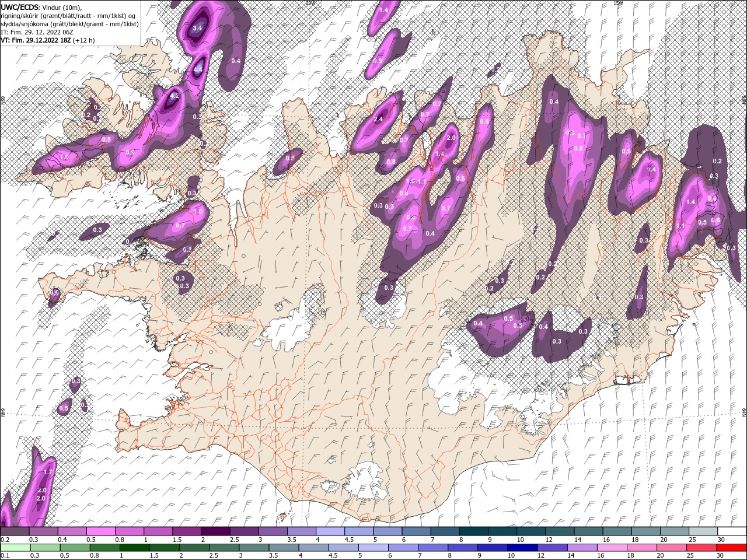747x560 pixels.
Task: Click the grey-teal 16 swatch in top legend row
Action: (x=617, y=531)
